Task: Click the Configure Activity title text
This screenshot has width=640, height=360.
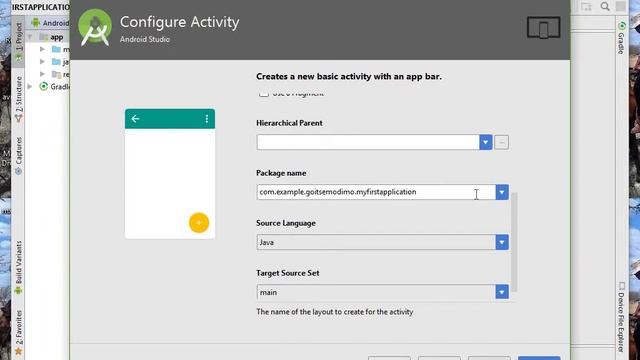Action: (x=180, y=22)
